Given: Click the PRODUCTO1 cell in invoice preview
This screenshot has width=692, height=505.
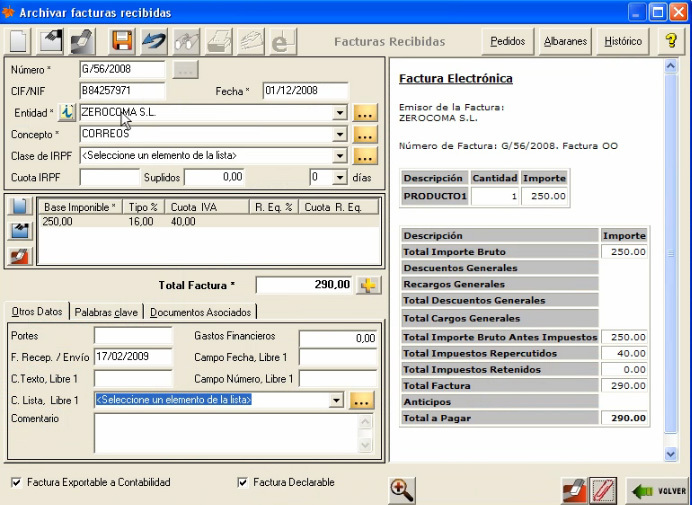Looking at the screenshot, I should [435, 196].
